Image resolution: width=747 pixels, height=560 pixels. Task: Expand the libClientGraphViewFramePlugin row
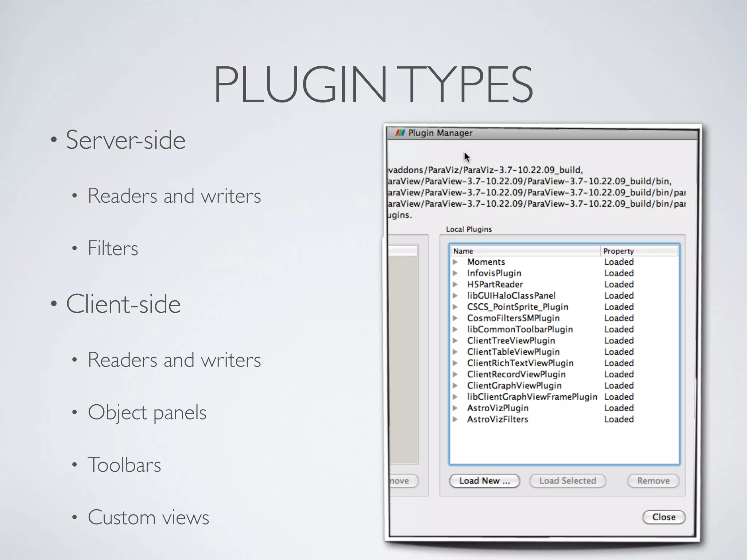click(455, 397)
